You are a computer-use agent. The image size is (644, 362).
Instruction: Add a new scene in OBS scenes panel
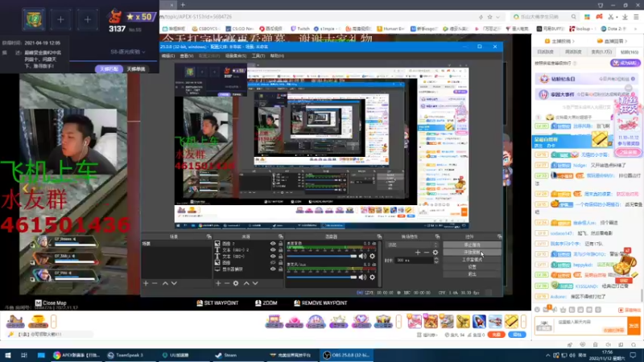146,283
